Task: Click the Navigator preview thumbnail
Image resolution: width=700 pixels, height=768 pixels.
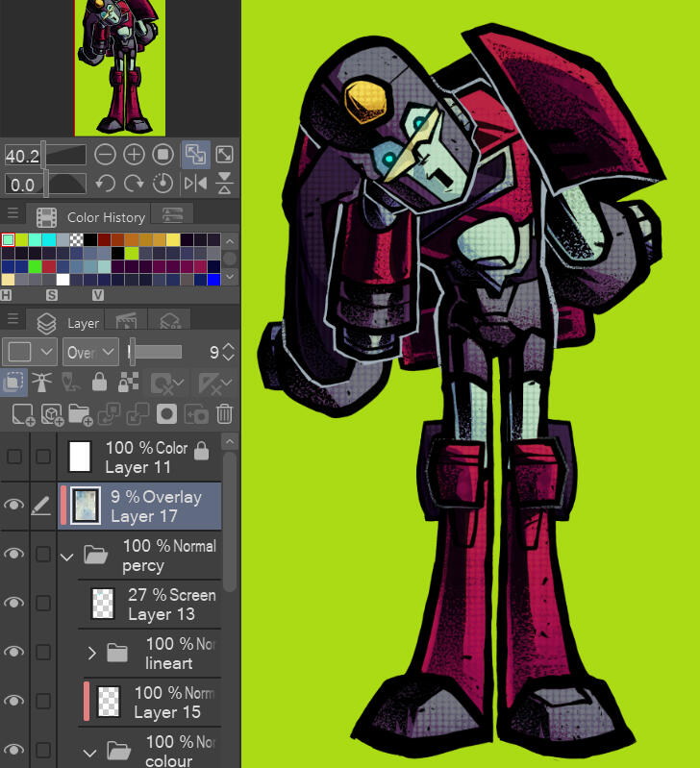Action: (x=120, y=67)
